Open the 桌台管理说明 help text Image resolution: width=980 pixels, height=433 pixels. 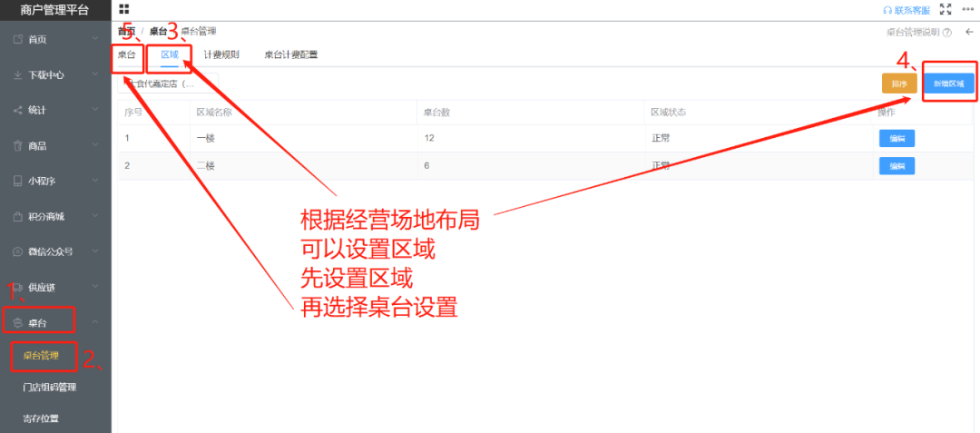913,33
